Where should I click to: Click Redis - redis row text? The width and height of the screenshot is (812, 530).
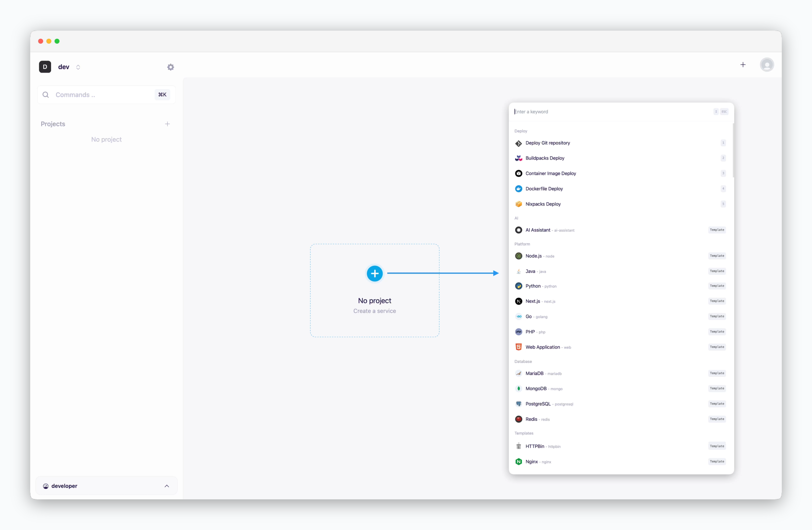(x=538, y=419)
